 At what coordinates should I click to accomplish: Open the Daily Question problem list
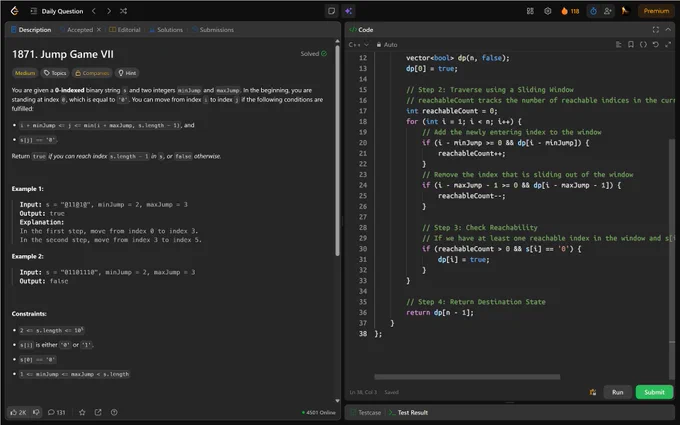(57, 11)
